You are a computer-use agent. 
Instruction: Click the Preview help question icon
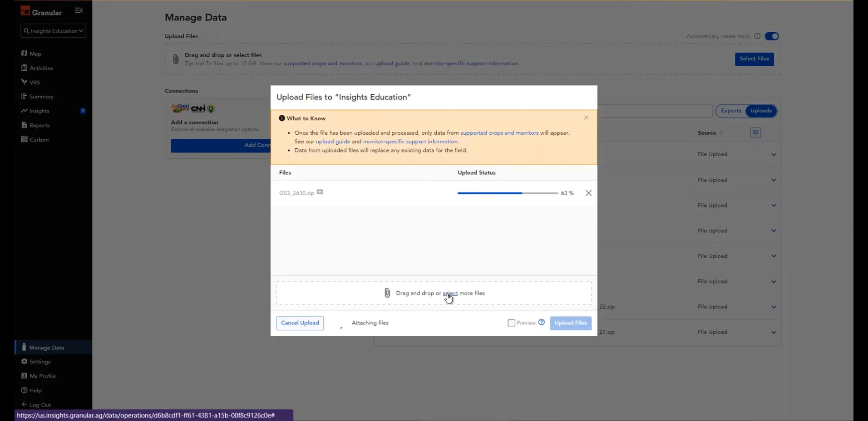pos(542,323)
